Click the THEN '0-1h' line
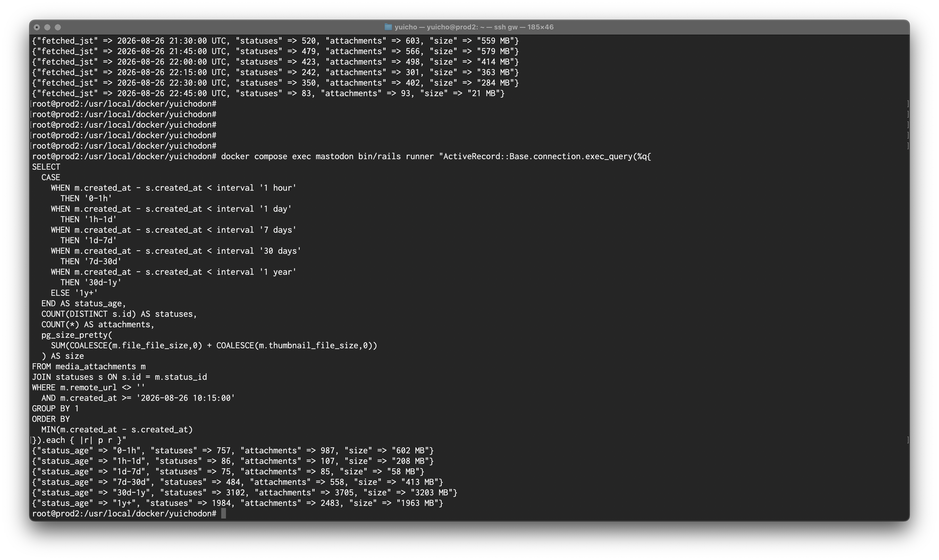The image size is (939, 560). (x=86, y=199)
